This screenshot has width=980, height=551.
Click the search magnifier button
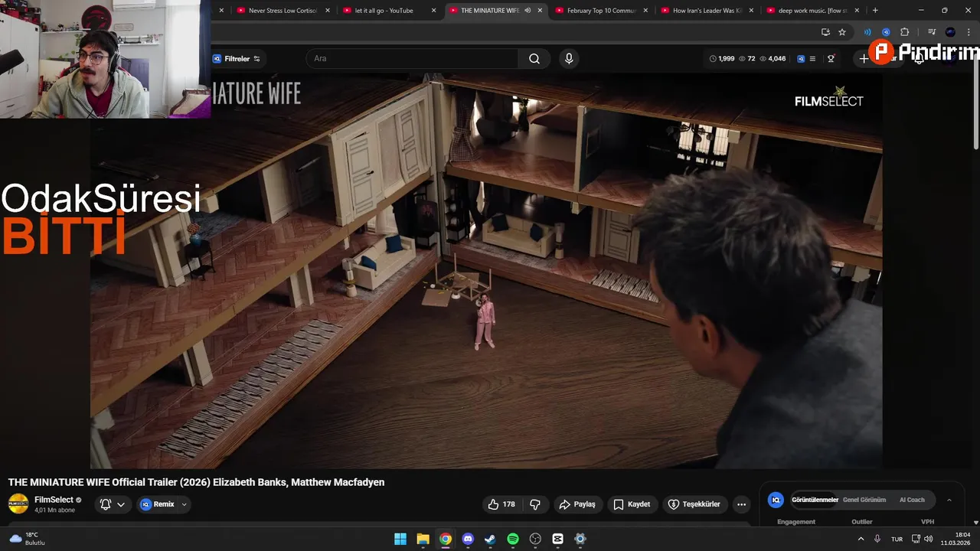(534, 59)
